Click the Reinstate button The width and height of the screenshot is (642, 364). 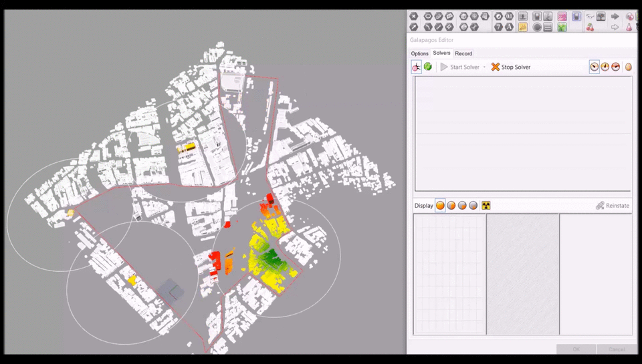(x=613, y=206)
